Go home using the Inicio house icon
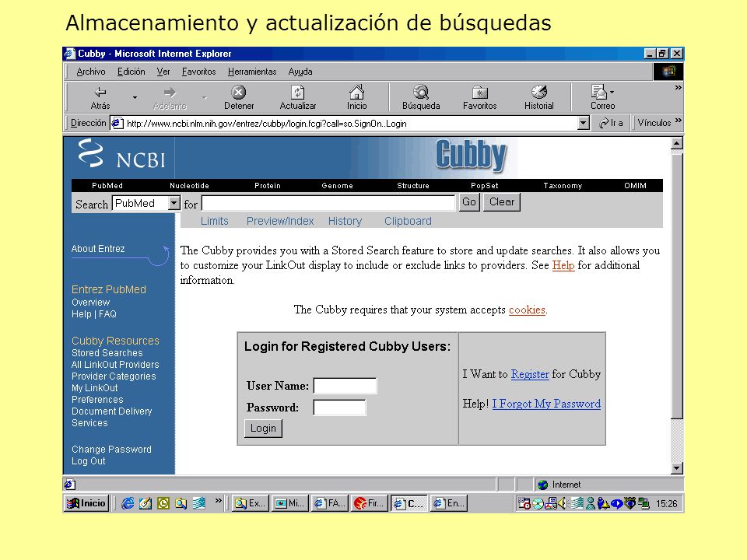This screenshot has height=560, width=747. (357, 92)
